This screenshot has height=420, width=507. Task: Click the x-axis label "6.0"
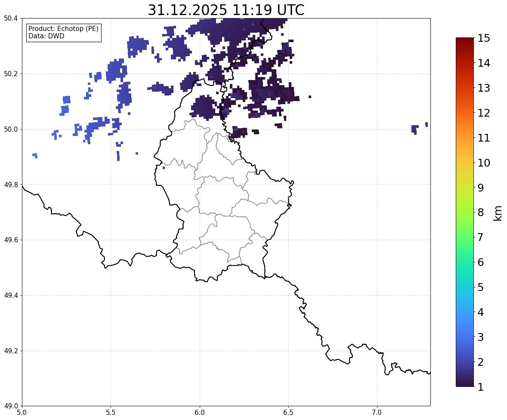[x=200, y=413]
